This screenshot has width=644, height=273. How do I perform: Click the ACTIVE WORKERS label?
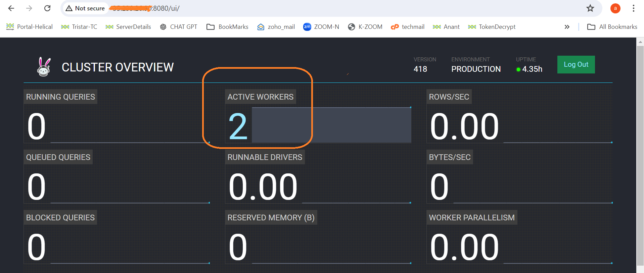261,97
